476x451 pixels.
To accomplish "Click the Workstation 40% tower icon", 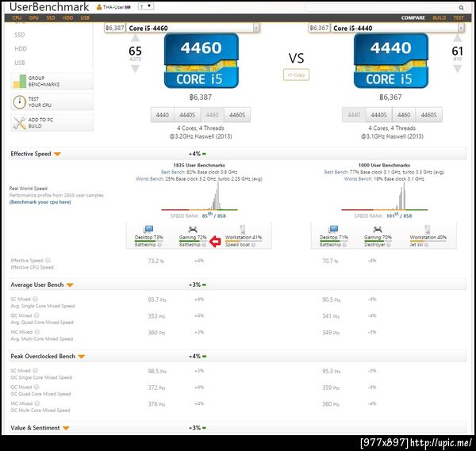I will pyautogui.click(x=427, y=229).
